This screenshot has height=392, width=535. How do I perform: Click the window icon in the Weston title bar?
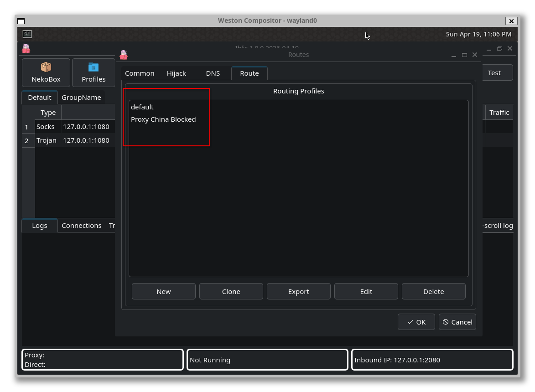click(21, 21)
